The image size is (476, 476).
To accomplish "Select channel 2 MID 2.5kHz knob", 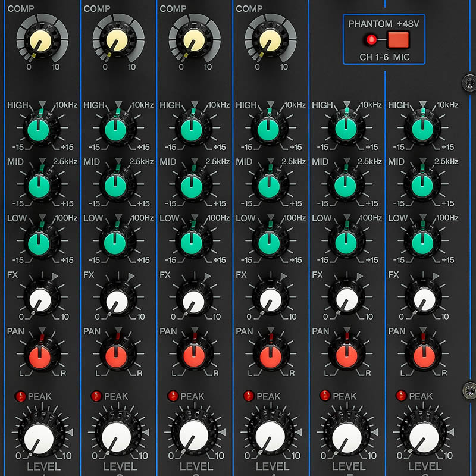I will tap(115, 186).
